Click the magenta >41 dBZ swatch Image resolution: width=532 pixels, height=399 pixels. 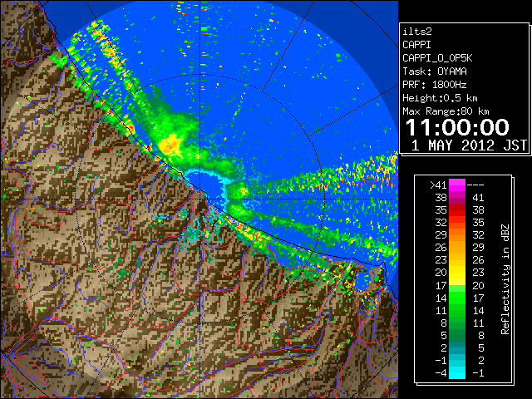456,185
